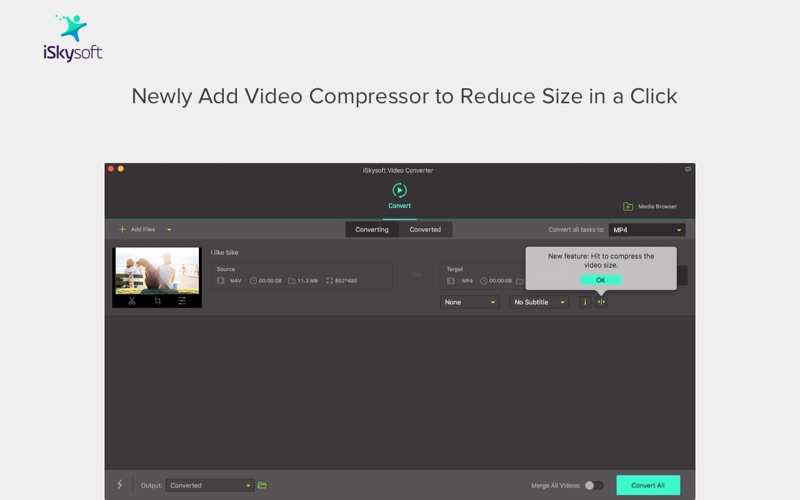Open the No Subtitle dropdown
Image resolution: width=800 pixels, height=500 pixels.
(x=539, y=302)
